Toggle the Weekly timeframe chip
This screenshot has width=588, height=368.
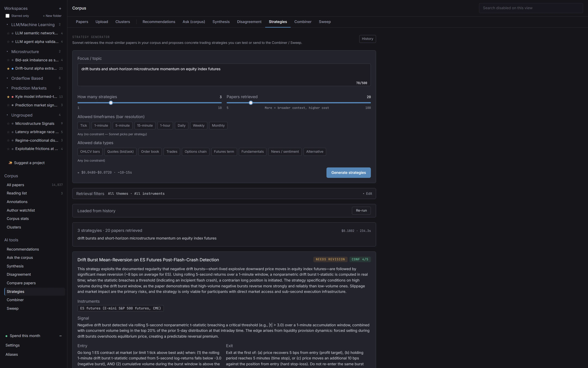(x=198, y=126)
